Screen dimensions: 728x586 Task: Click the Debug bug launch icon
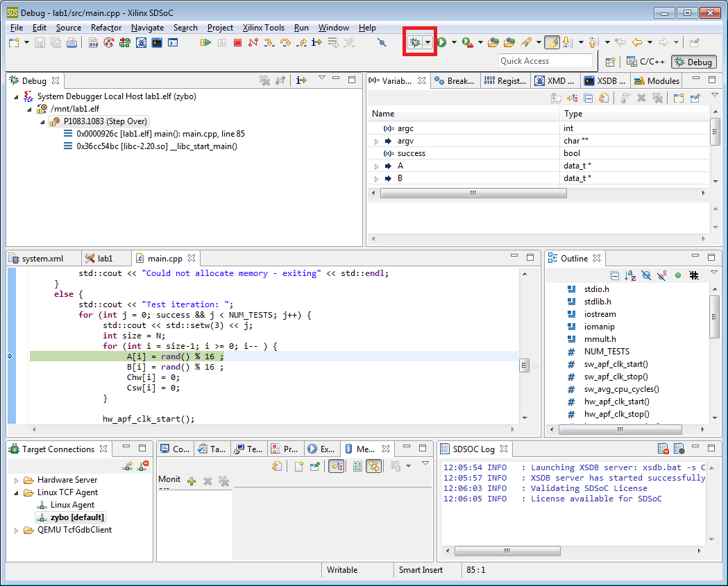[x=414, y=43]
